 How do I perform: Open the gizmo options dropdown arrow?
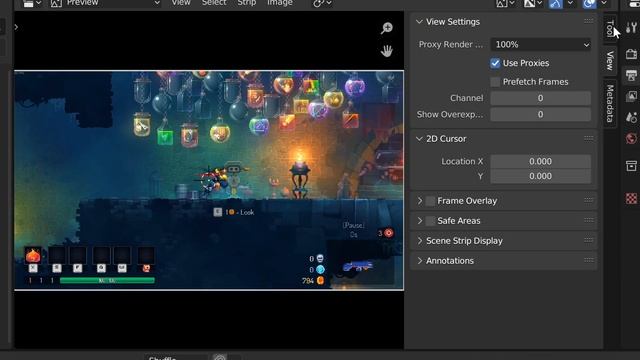[570, 3]
